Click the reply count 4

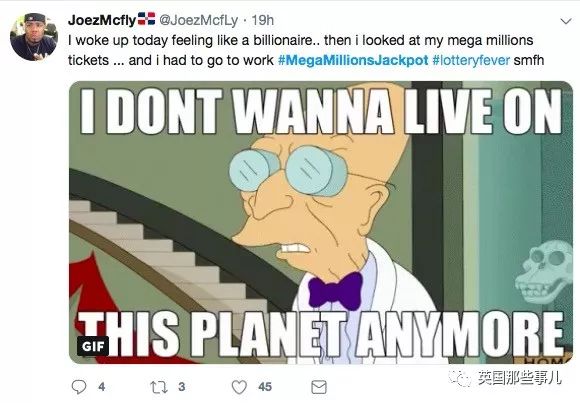click(x=102, y=387)
